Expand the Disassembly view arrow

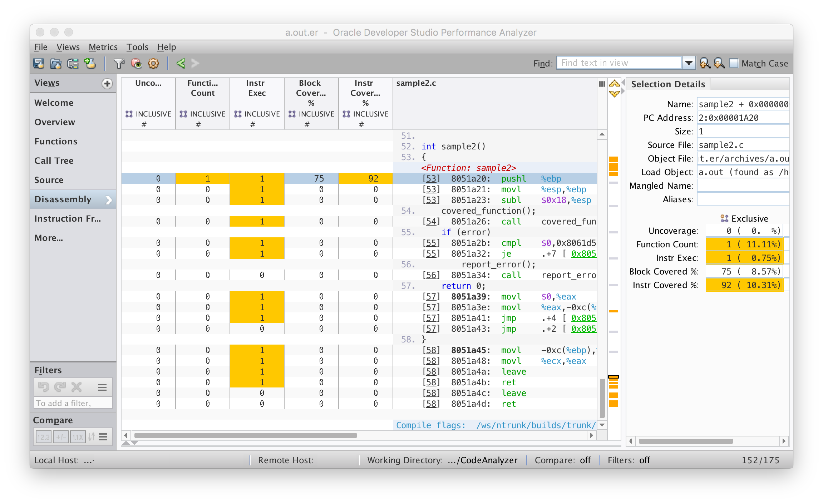109,200
